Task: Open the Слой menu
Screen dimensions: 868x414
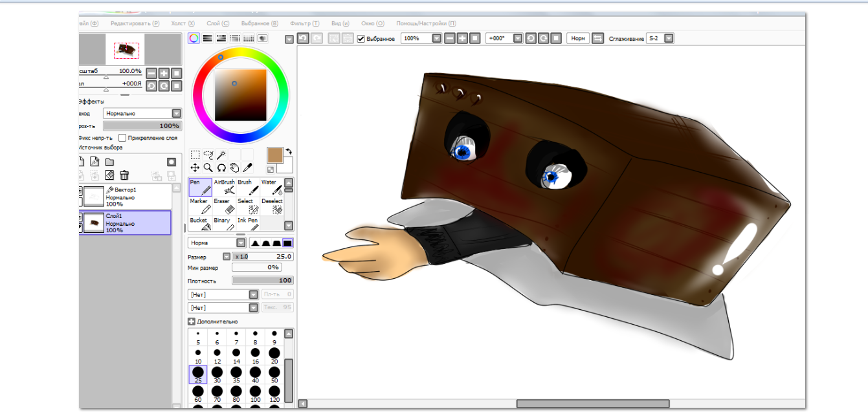Action: (217, 23)
